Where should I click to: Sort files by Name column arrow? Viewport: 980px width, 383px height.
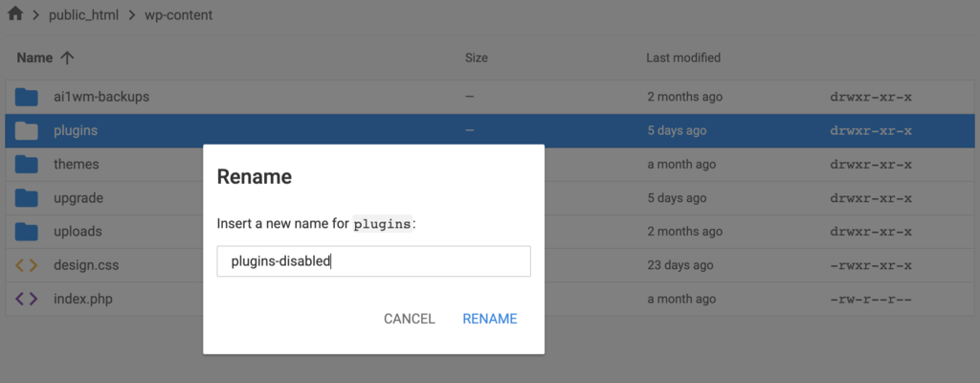point(66,57)
